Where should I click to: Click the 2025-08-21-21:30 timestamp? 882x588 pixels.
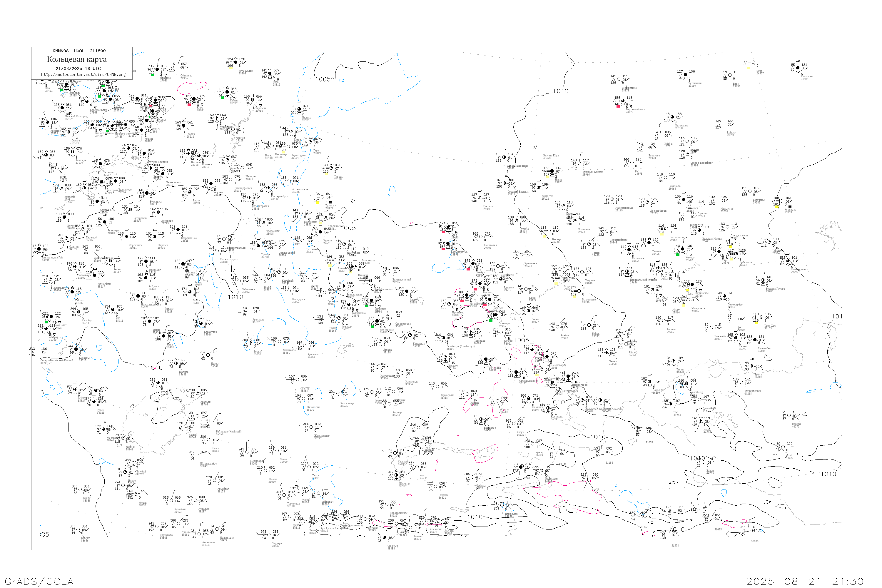805,581
